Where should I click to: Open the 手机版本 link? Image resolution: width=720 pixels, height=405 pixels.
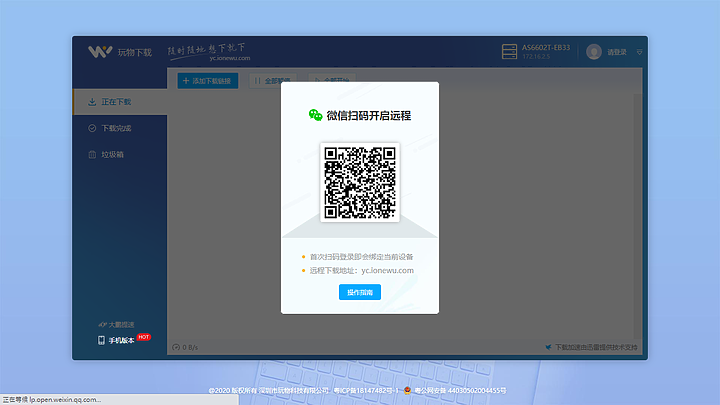(121, 340)
